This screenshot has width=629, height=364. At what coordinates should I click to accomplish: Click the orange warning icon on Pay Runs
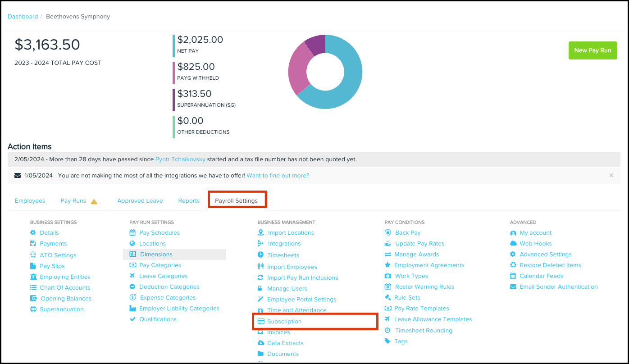(x=94, y=201)
